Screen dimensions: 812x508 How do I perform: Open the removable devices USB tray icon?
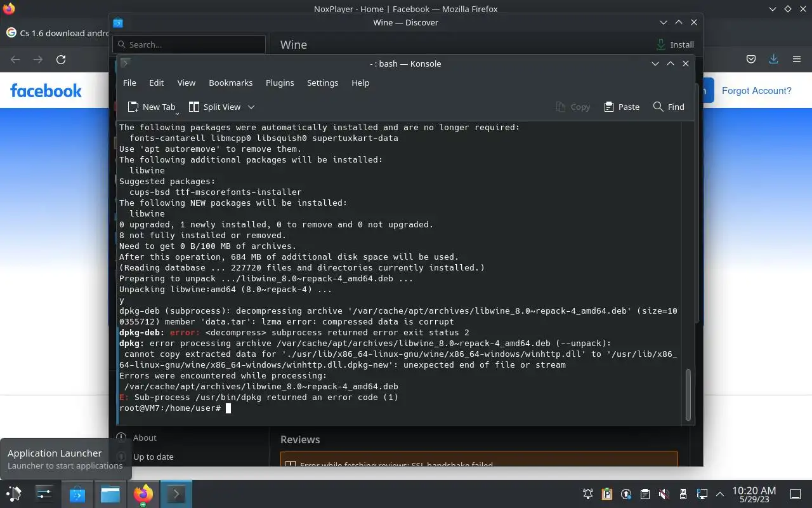coord(683,494)
